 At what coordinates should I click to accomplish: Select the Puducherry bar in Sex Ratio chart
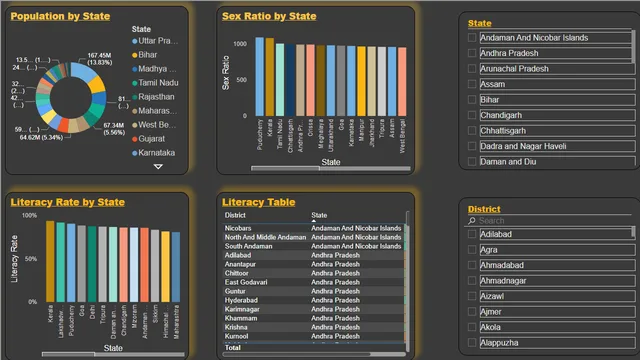tap(260, 77)
